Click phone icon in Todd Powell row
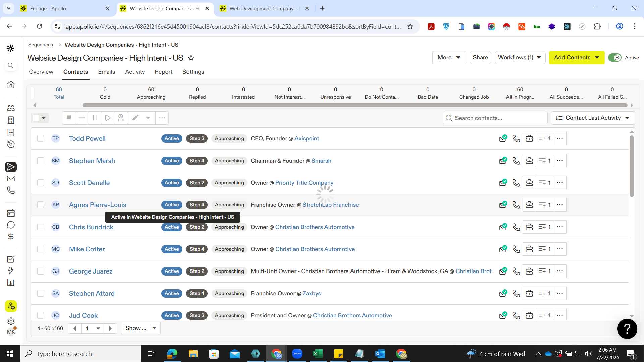The width and height of the screenshot is (644, 362). [516, 138]
